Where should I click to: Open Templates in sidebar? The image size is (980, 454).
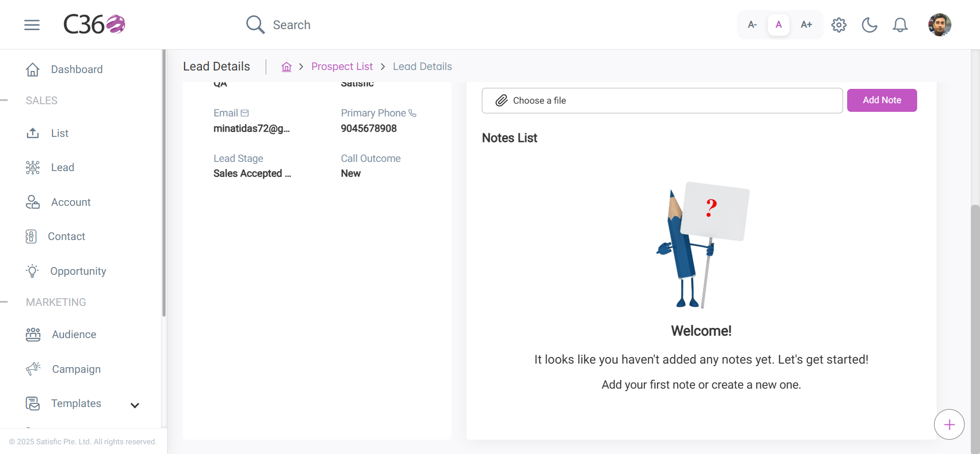coord(76,403)
